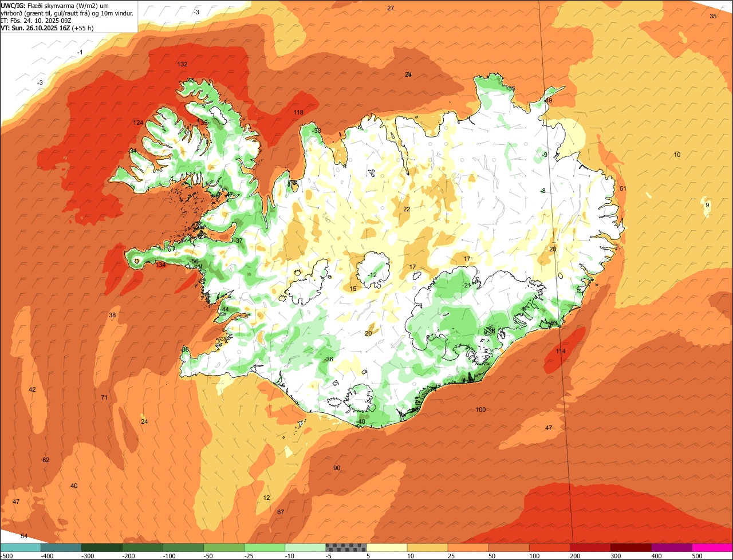
Task: Select the map value -37
Action: tap(238, 241)
